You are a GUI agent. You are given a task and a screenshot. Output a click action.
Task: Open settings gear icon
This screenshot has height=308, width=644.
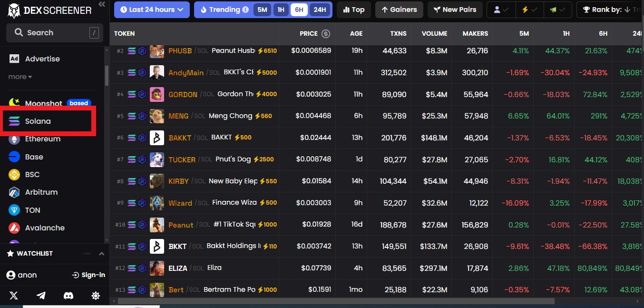[x=96, y=296]
